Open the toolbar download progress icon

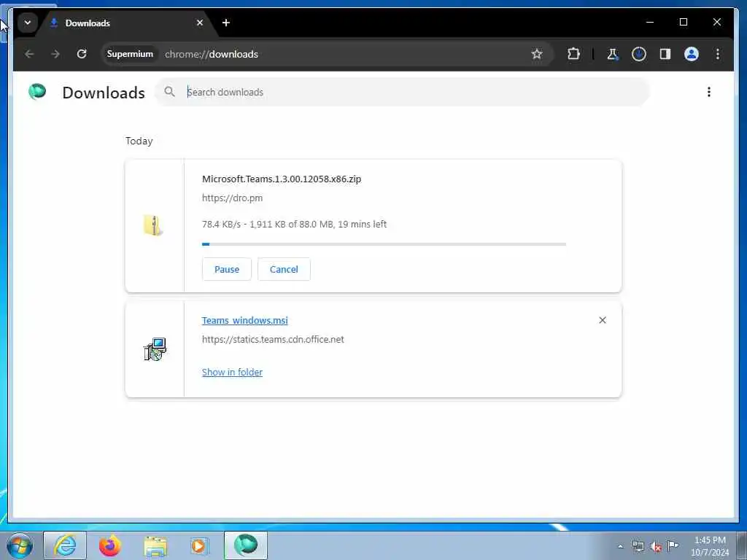coord(639,54)
